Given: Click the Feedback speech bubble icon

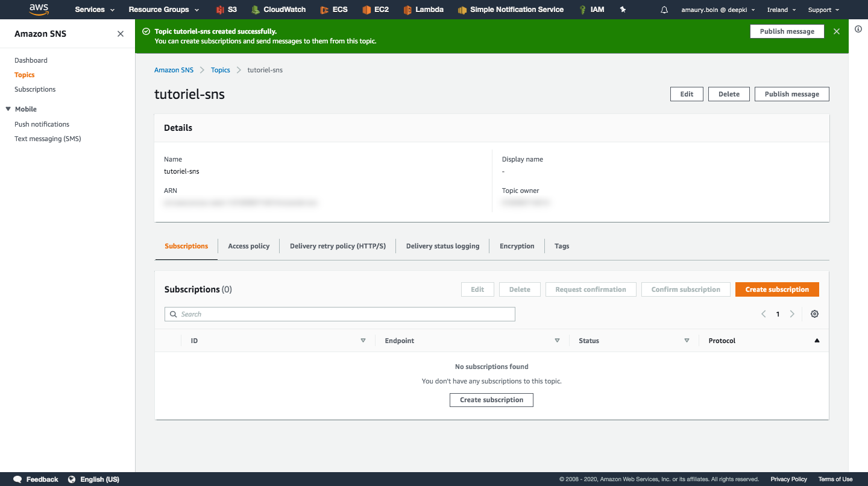Looking at the screenshot, I should tap(17, 479).
